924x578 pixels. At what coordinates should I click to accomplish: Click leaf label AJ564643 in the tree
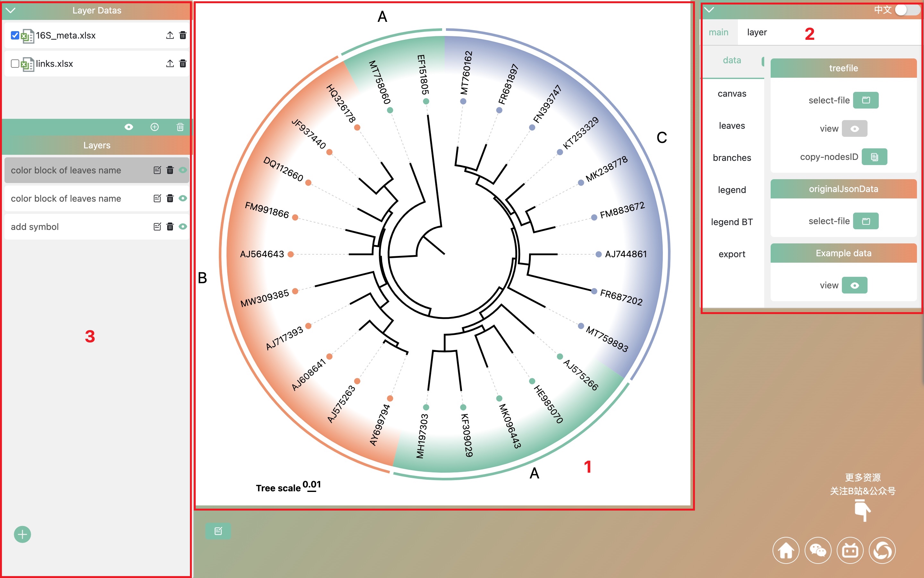262,254
